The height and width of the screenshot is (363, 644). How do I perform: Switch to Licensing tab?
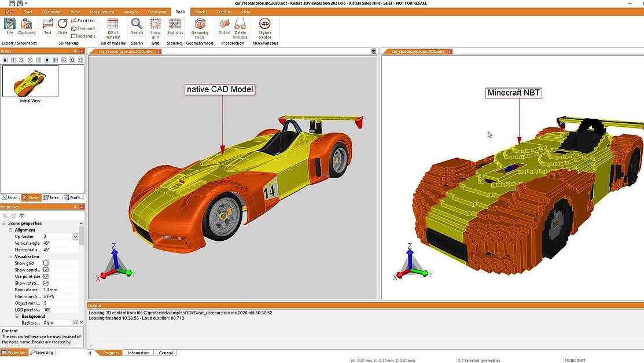pos(42,353)
